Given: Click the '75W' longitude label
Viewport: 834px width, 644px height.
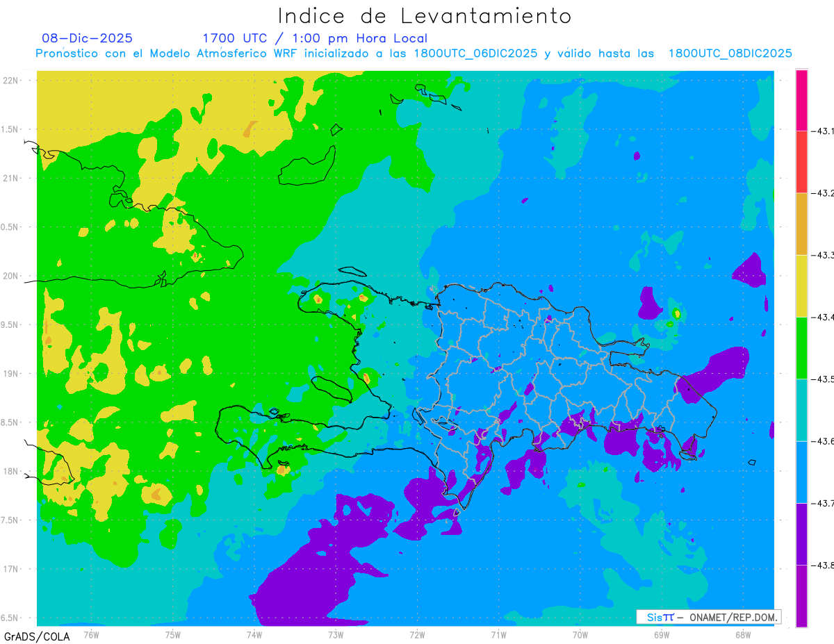Looking at the screenshot, I should (173, 634).
